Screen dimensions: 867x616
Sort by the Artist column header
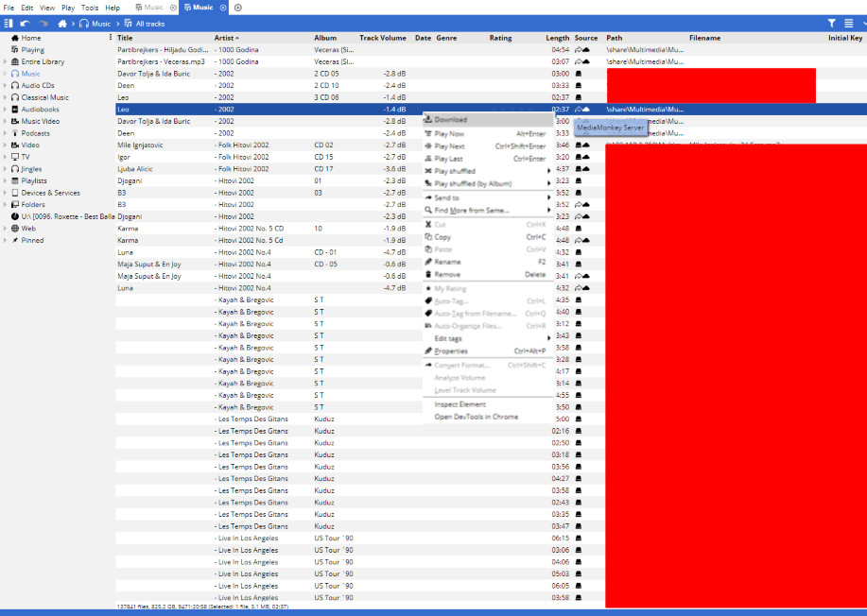pos(225,38)
